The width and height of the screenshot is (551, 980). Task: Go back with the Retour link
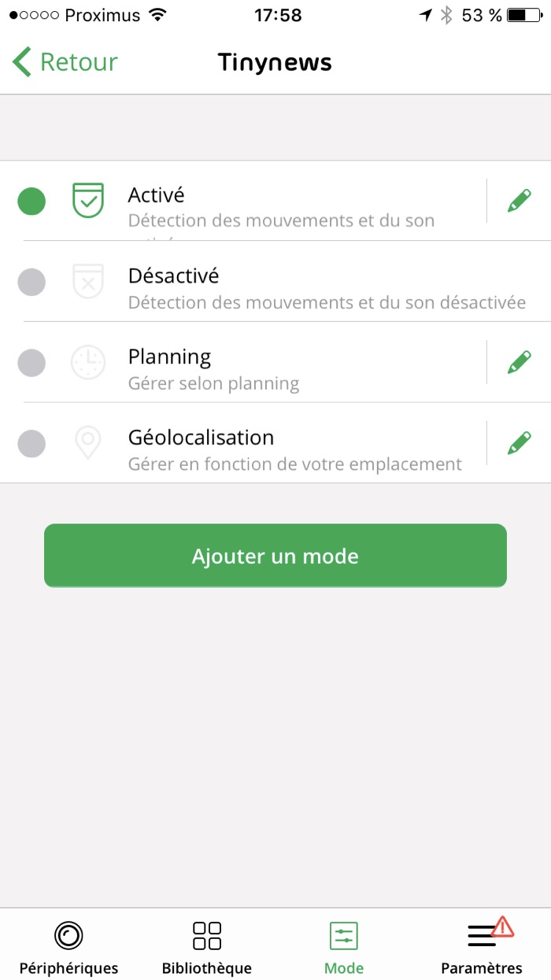[65, 62]
